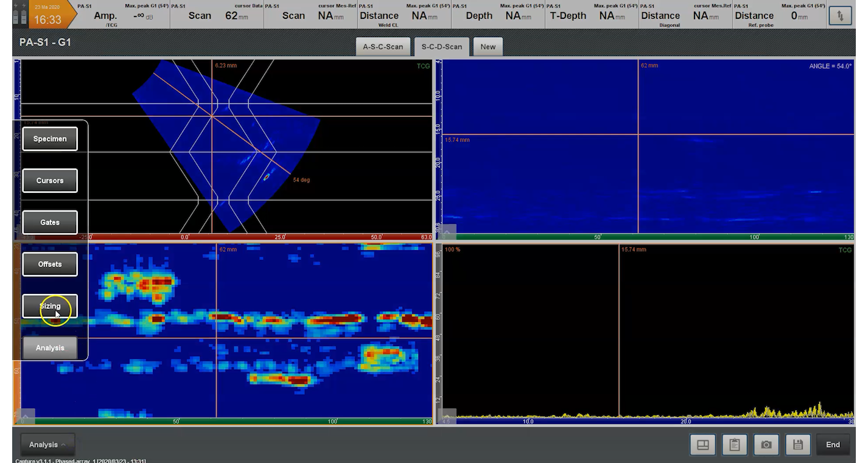Screen dimensions: 868x463
Task: Click the red S-scan horizontal ruler
Action: tap(226, 237)
